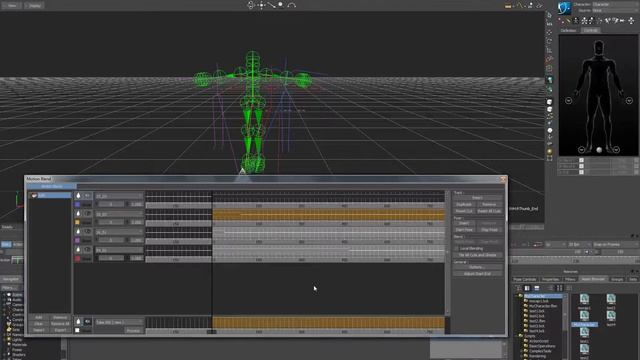Image resolution: width=640 pixels, height=360 pixels.
Task: Switch to the Definition tab
Action: [568, 30]
